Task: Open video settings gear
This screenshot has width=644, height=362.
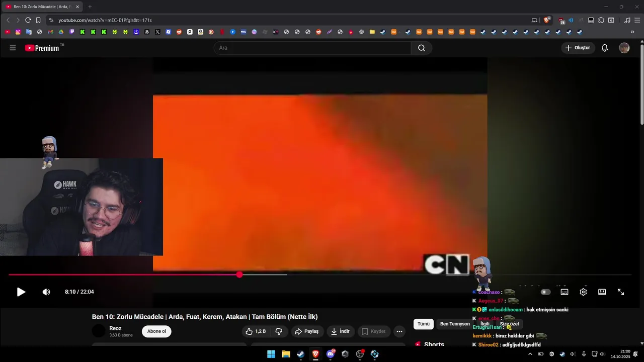Action: pos(583,292)
